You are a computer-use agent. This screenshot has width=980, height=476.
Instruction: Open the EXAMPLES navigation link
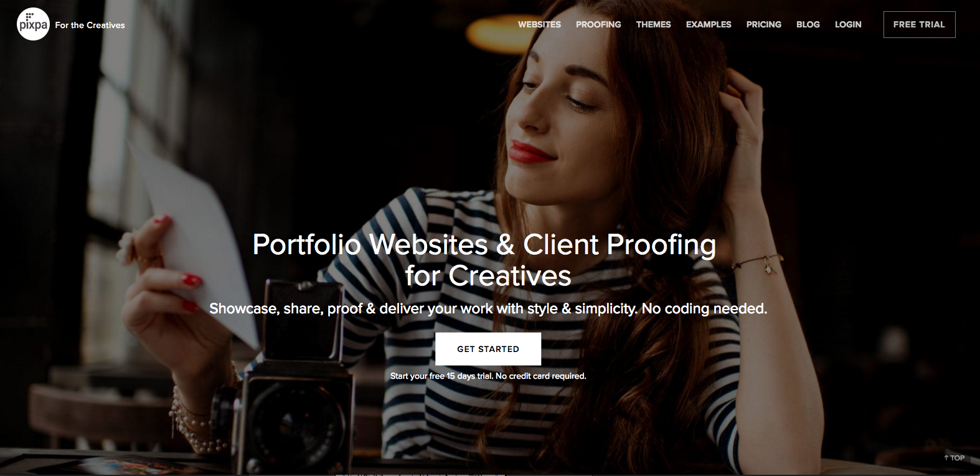pyautogui.click(x=709, y=24)
